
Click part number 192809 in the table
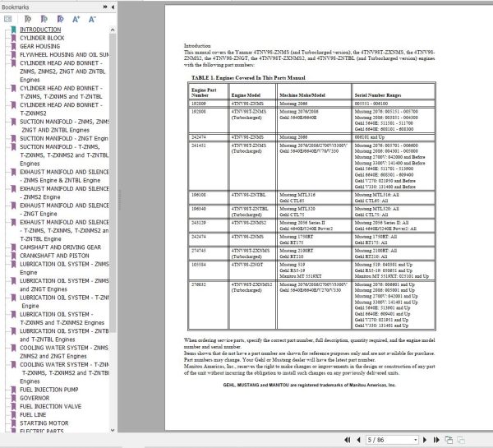[198, 104]
